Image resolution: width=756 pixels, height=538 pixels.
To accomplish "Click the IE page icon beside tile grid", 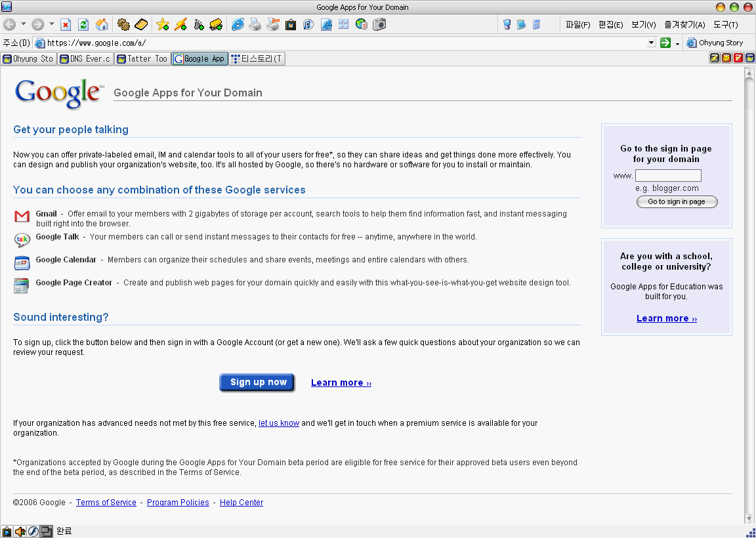I will 326,24.
